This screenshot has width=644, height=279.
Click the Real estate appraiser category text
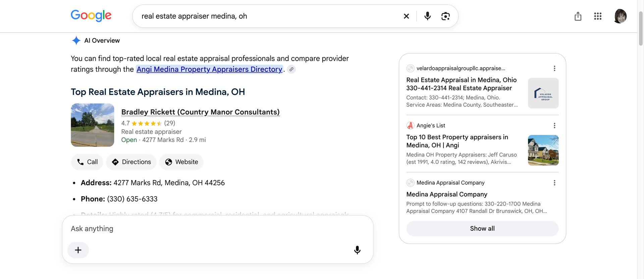click(x=151, y=132)
